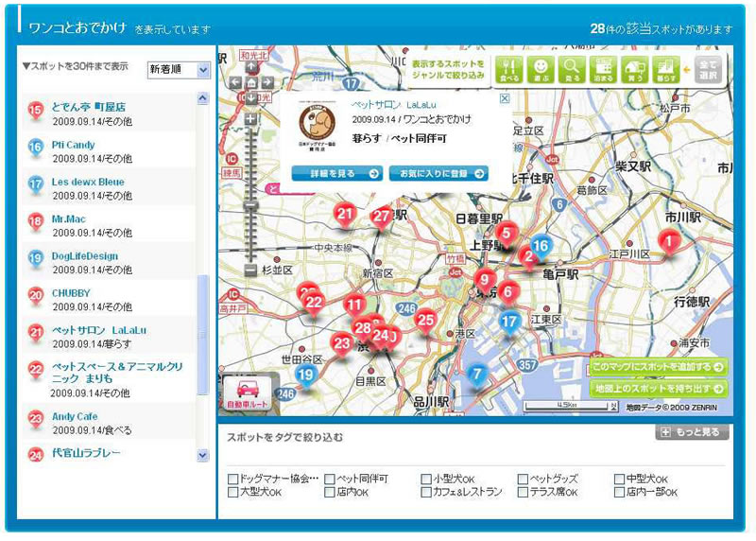
Task: Open とでん亭 町屋店 list entry
Action: coord(109,113)
